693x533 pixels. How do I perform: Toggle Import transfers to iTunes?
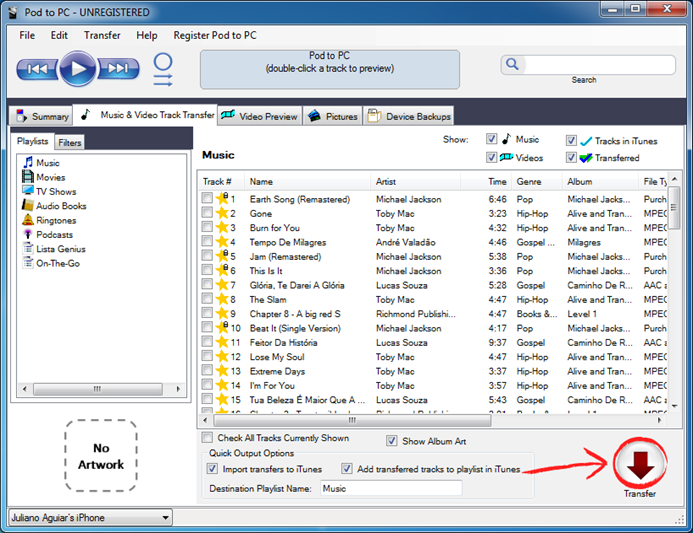click(x=212, y=468)
